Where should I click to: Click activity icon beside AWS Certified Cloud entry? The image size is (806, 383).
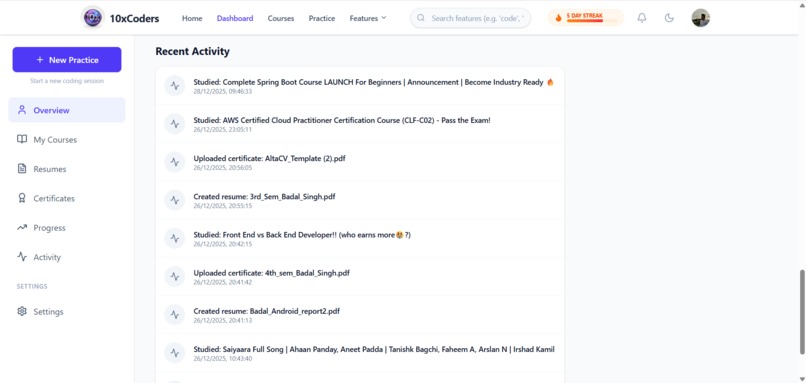(175, 123)
